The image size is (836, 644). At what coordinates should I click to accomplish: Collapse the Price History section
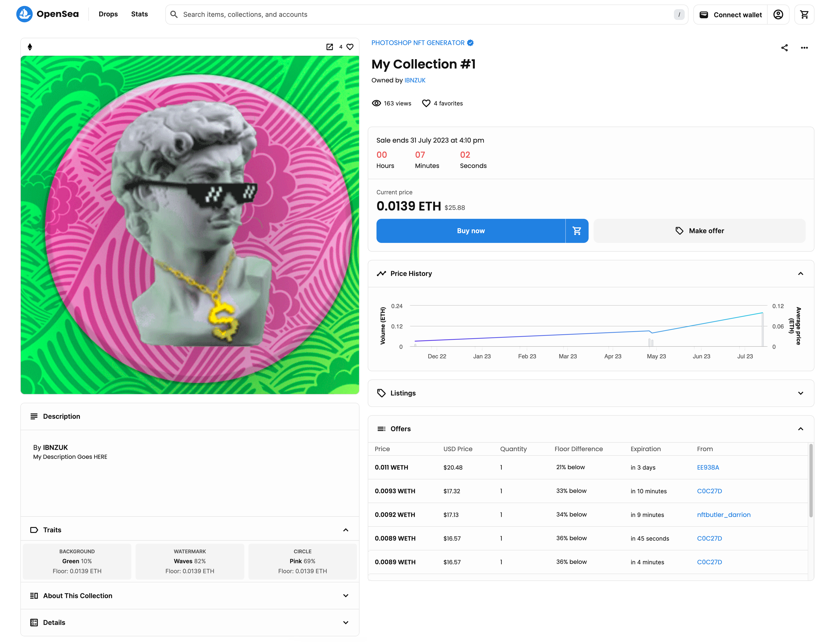800,274
